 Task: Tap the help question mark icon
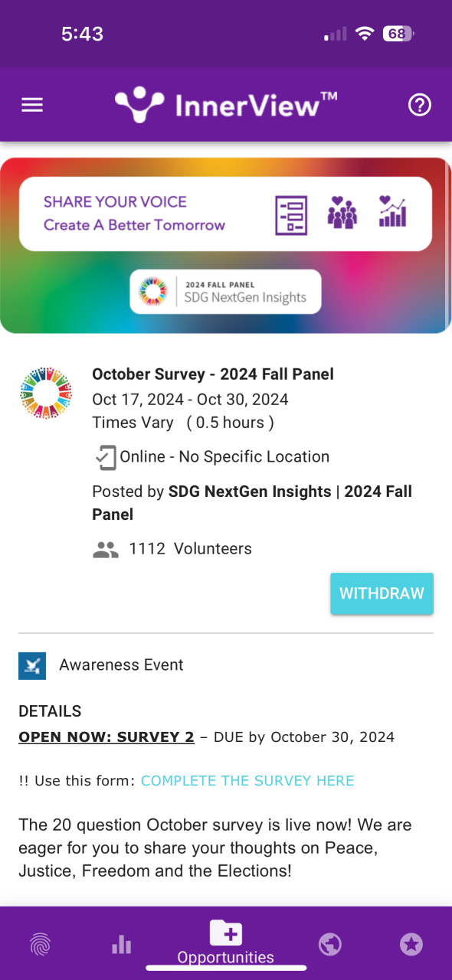coord(420,106)
